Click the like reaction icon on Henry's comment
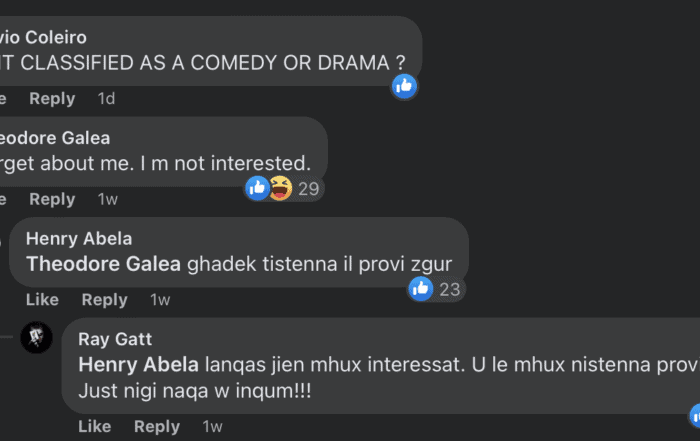Image resolution: width=700 pixels, height=441 pixels. pyautogui.click(x=420, y=289)
